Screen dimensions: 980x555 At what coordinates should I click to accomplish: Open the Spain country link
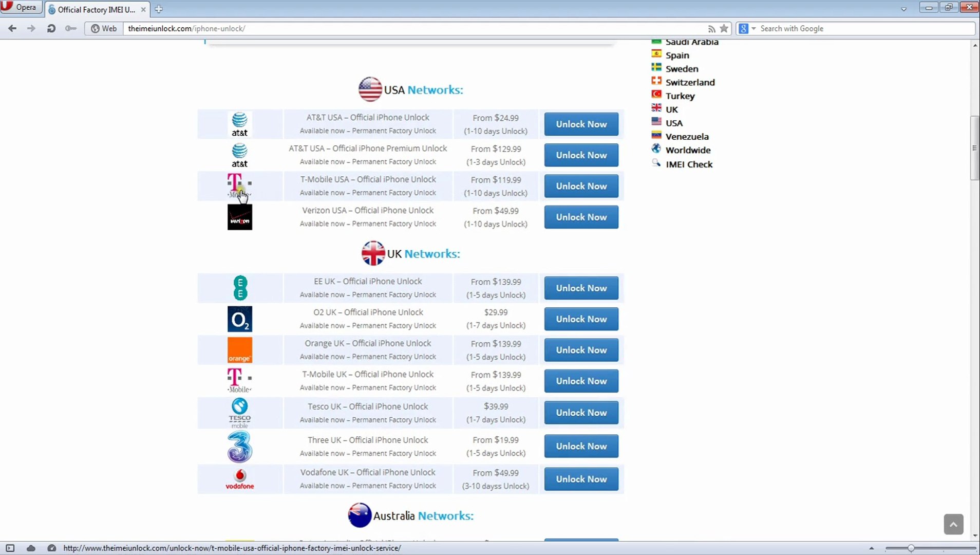click(677, 55)
